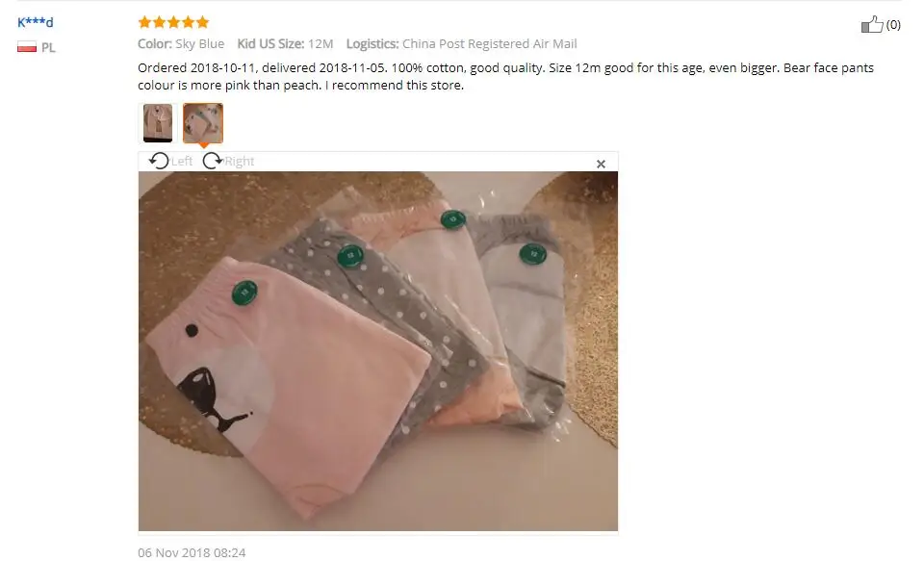
Task: Click the Right rotate label
Action: click(x=240, y=162)
